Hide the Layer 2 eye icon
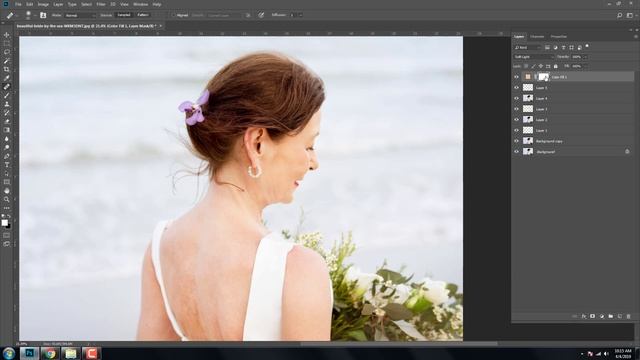Screen dimensions: 640x360 click(516, 119)
